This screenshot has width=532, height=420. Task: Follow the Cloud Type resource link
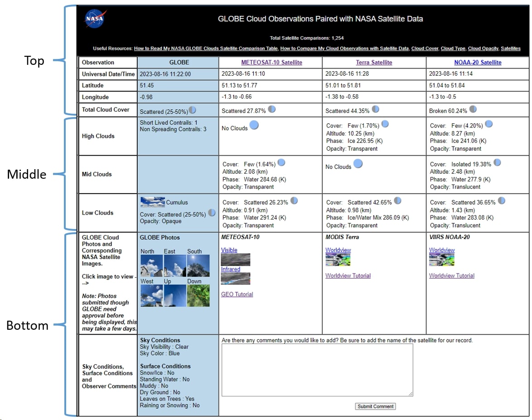(x=453, y=49)
